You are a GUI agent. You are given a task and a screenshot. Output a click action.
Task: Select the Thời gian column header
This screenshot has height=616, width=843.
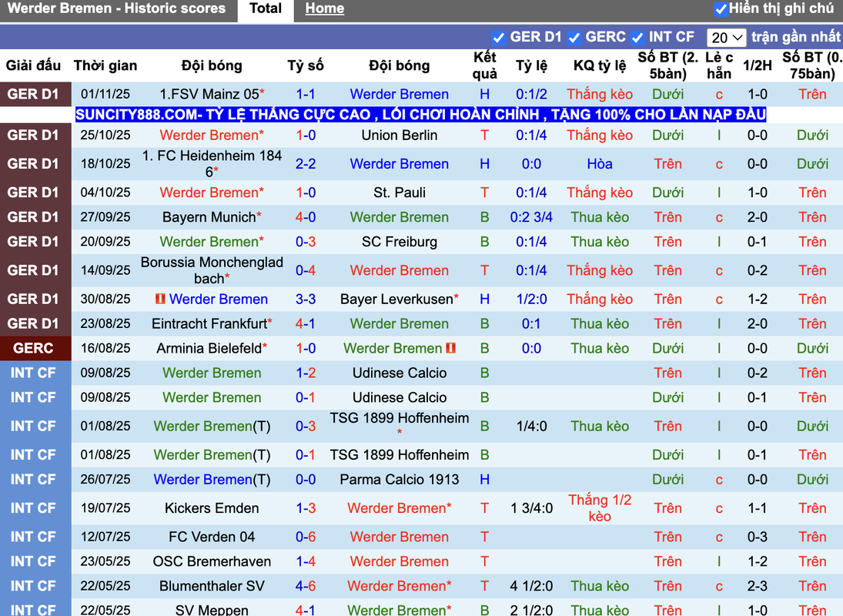point(105,65)
